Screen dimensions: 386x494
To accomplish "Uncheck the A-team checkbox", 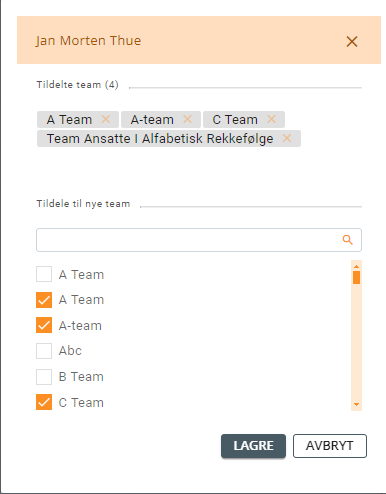I will [x=44, y=325].
